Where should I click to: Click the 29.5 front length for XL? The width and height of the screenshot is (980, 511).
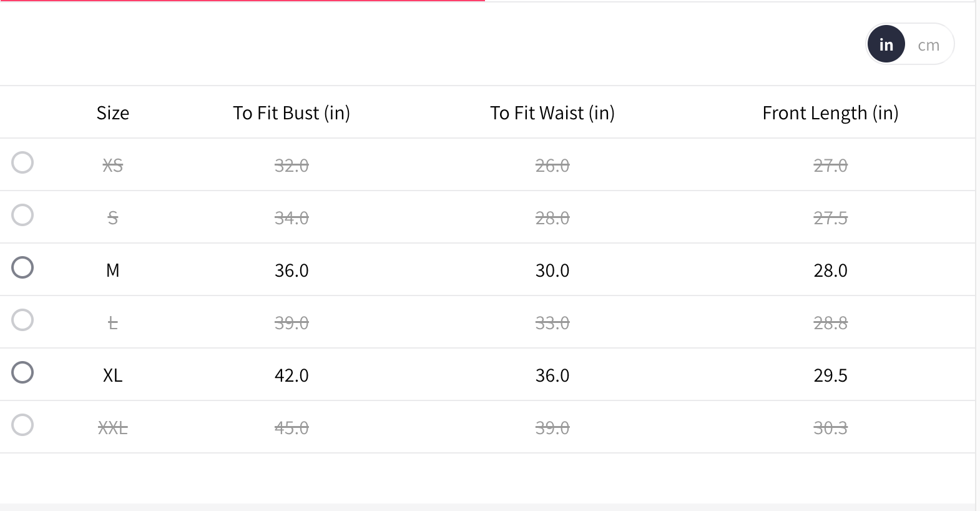point(830,375)
